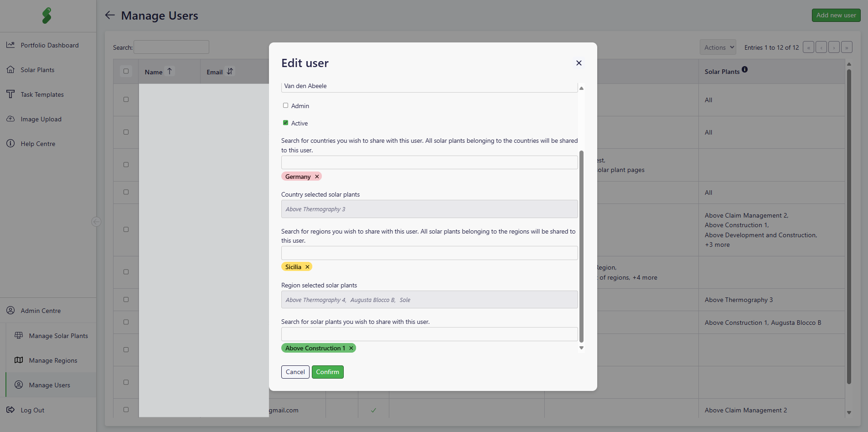Close the Edit user dialog
The height and width of the screenshot is (432, 868).
[579, 63]
